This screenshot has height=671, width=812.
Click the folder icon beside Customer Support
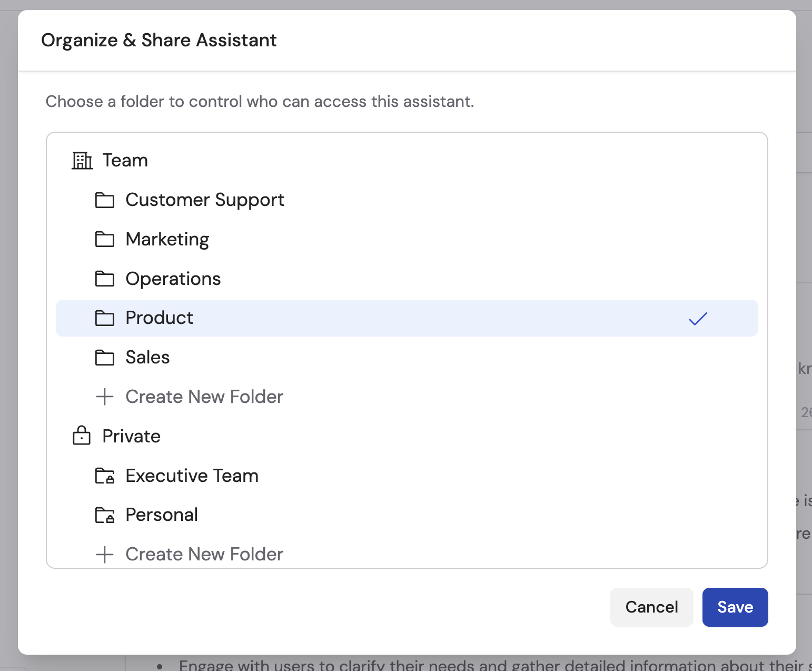pos(105,200)
